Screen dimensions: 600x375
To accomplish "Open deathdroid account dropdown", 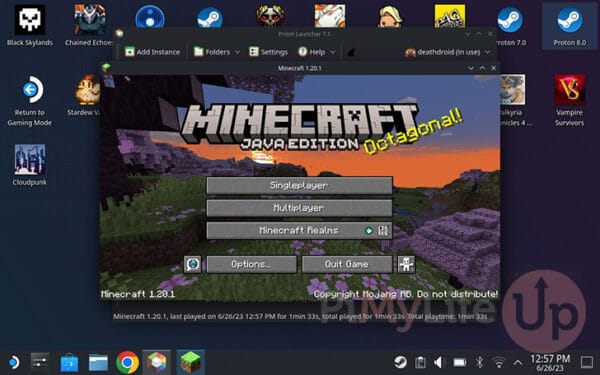I will pos(448,52).
